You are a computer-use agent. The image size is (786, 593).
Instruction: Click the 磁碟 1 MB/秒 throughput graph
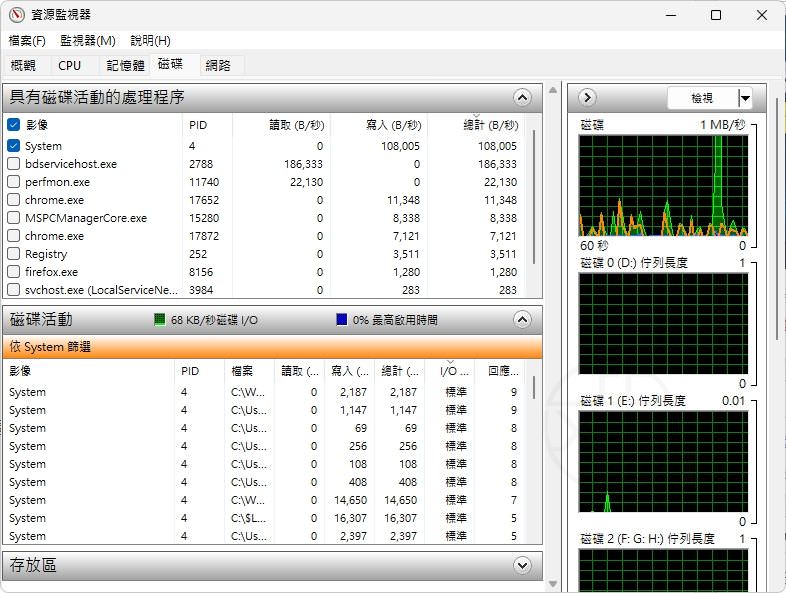663,185
